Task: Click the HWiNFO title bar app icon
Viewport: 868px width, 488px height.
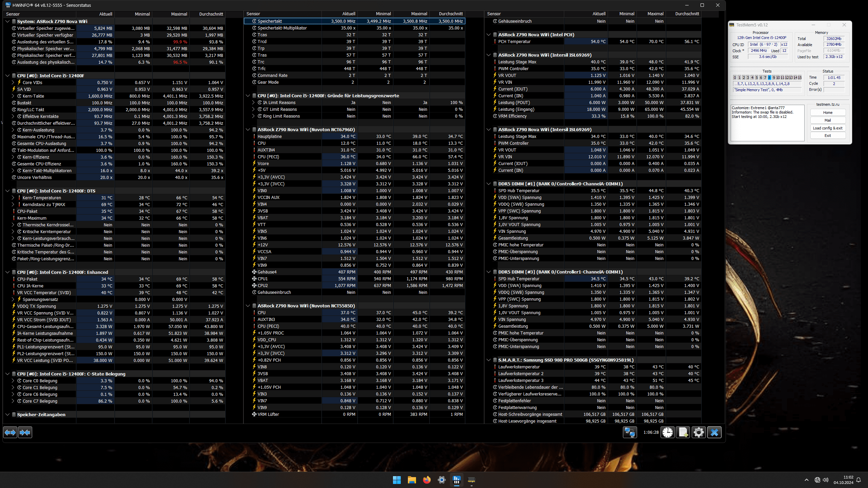Action: [8, 5]
